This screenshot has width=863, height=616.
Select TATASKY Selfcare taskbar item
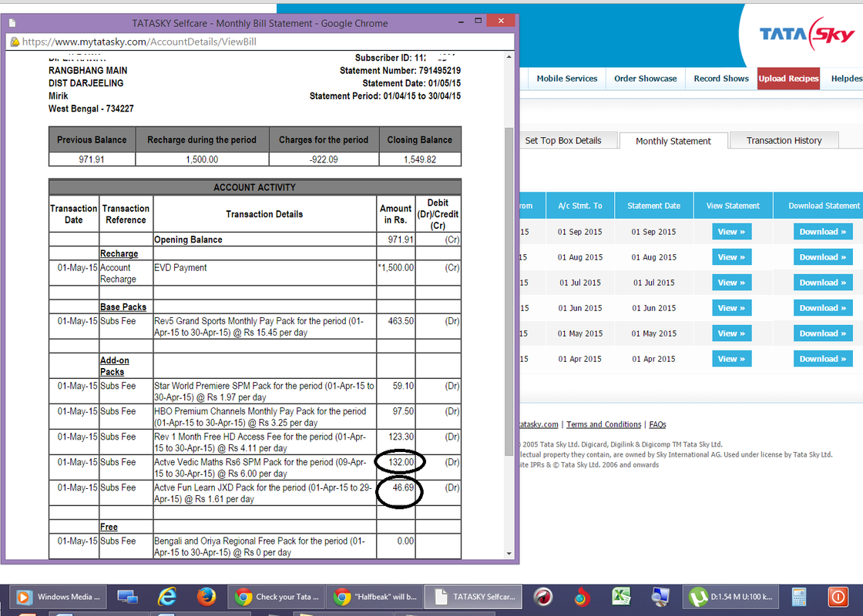point(474,597)
